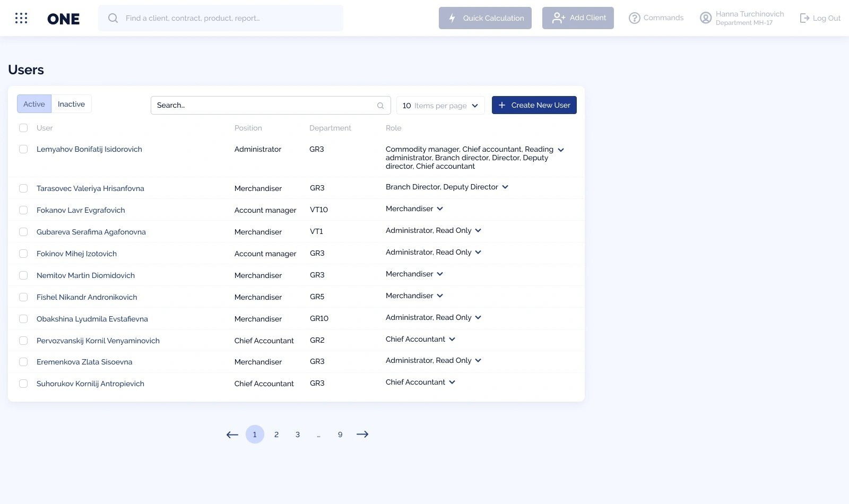This screenshot has height=504, width=849.
Task: Click department VT10 cell
Action: [319, 210]
